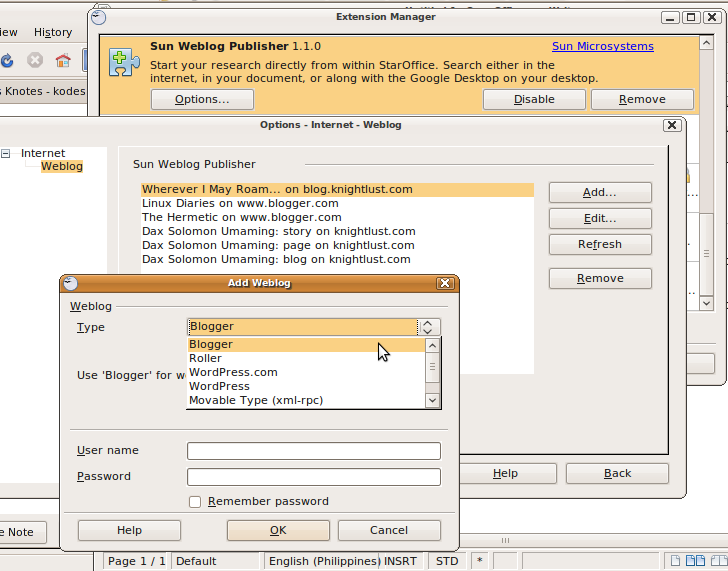Enable the Remember password checkbox

195,502
